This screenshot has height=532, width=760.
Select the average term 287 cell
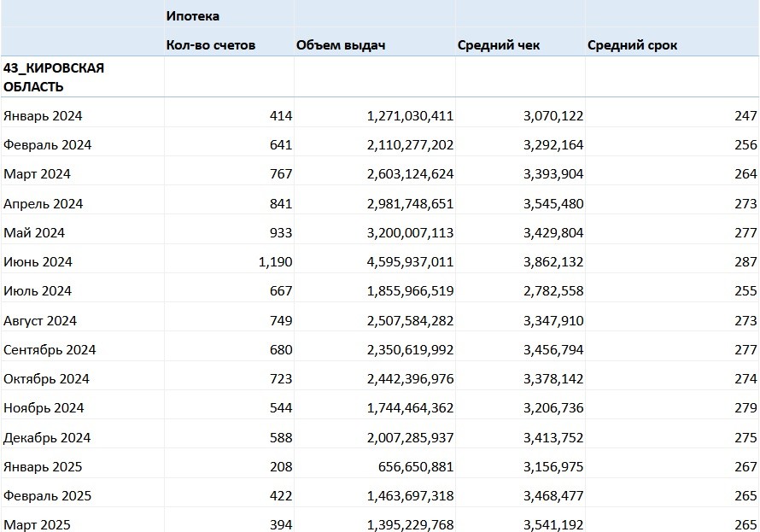pos(745,261)
